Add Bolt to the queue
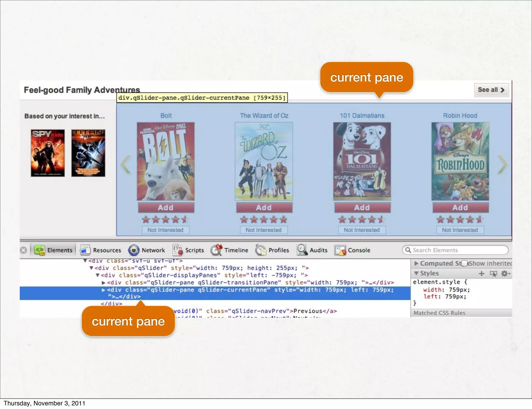The width and height of the screenshot is (532, 409). (x=166, y=208)
